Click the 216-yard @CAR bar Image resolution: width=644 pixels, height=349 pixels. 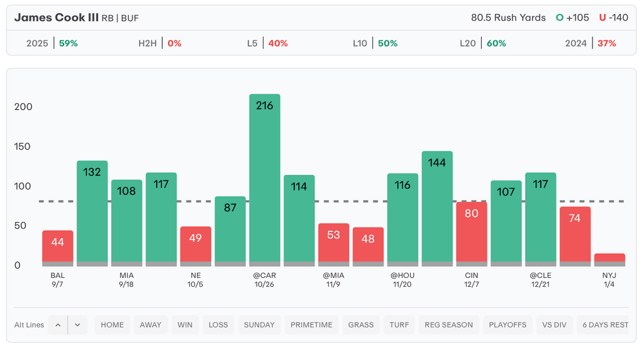265,179
